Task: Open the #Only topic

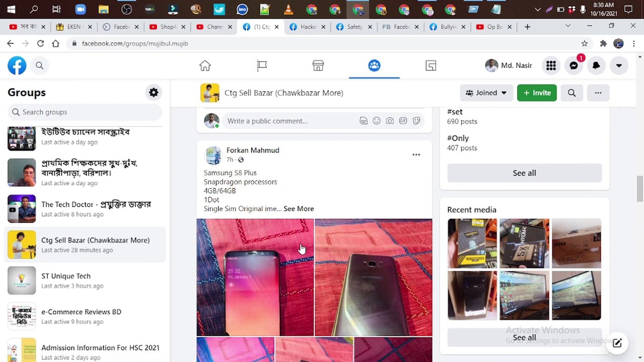Action: click(x=458, y=138)
